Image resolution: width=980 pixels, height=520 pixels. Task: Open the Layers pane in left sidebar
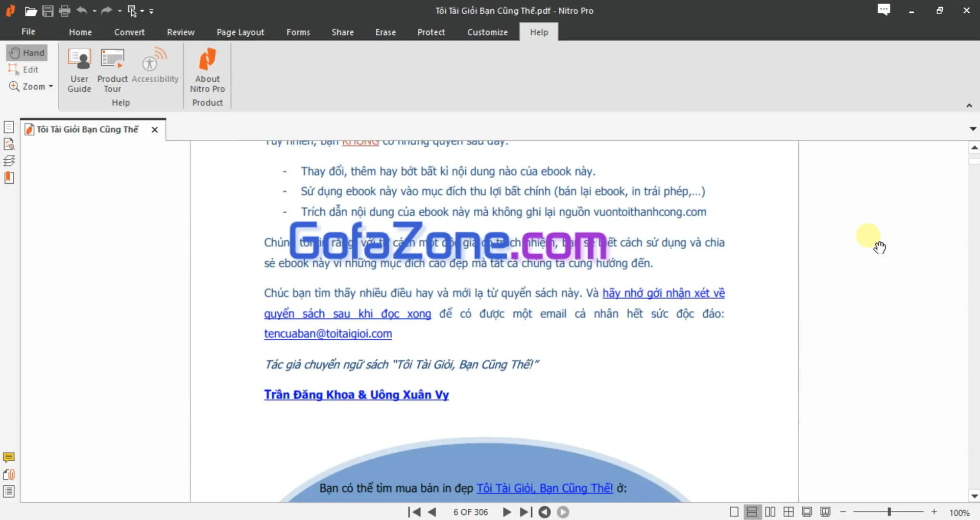(x=9, y=161)
